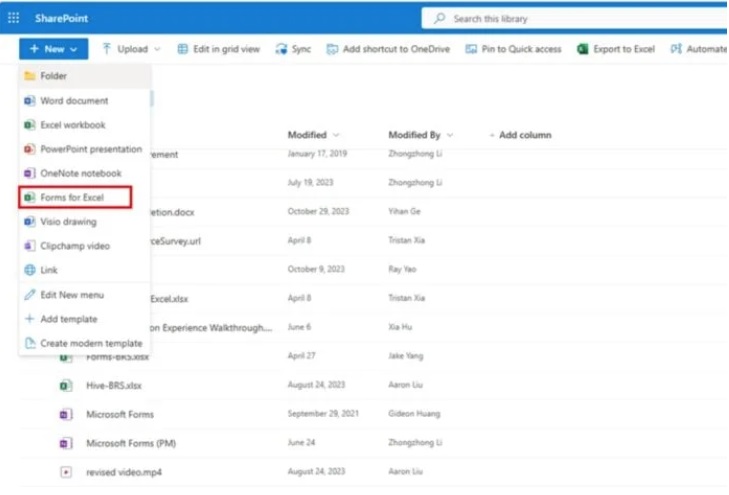Image resolution: width=729 pixels, height=495 pixels.
Task: Click Add column header
Action: 520,135
